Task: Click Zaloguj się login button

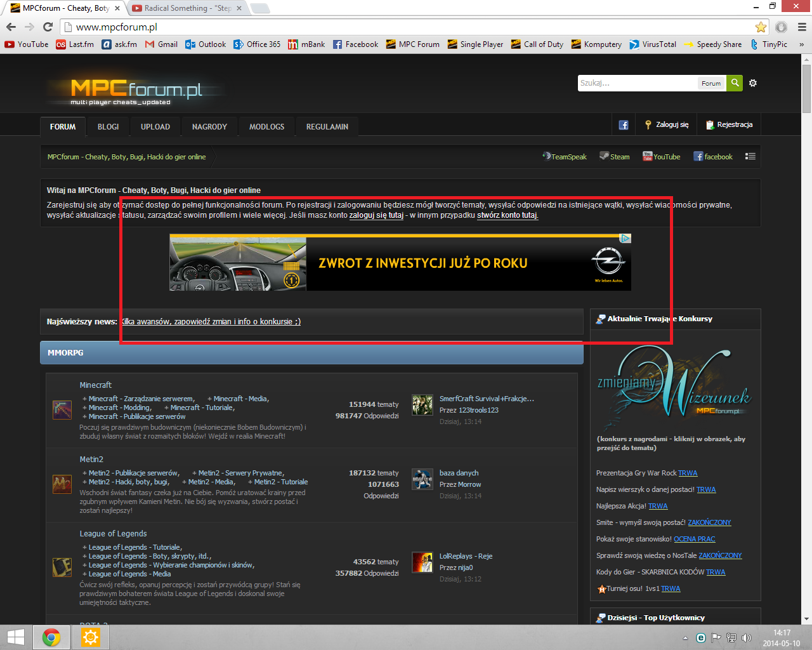Action: (x=667, y=124)
